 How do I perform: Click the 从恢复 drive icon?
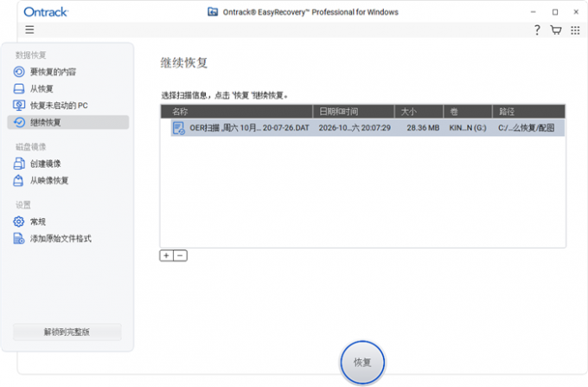click(19, 88)
